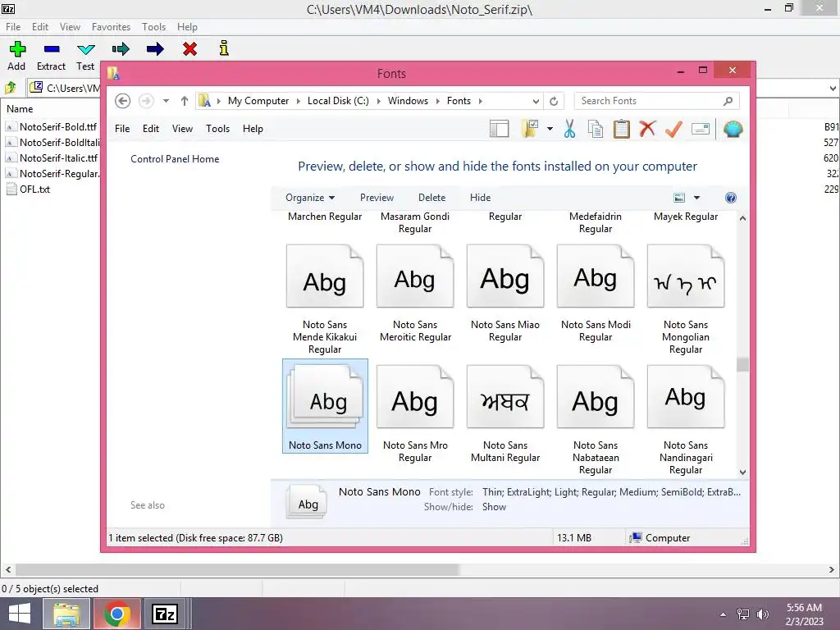Open the 7-Zip Tools menu
Image resolution: width=840 pixels, height=630 pixels.
(153, 27)
